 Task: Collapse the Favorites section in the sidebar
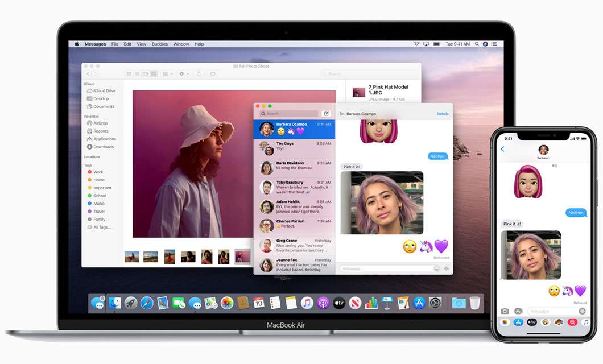94,115
